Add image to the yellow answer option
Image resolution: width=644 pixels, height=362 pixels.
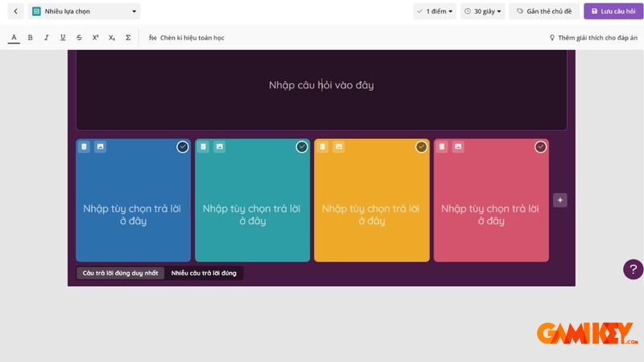[339, 146]
